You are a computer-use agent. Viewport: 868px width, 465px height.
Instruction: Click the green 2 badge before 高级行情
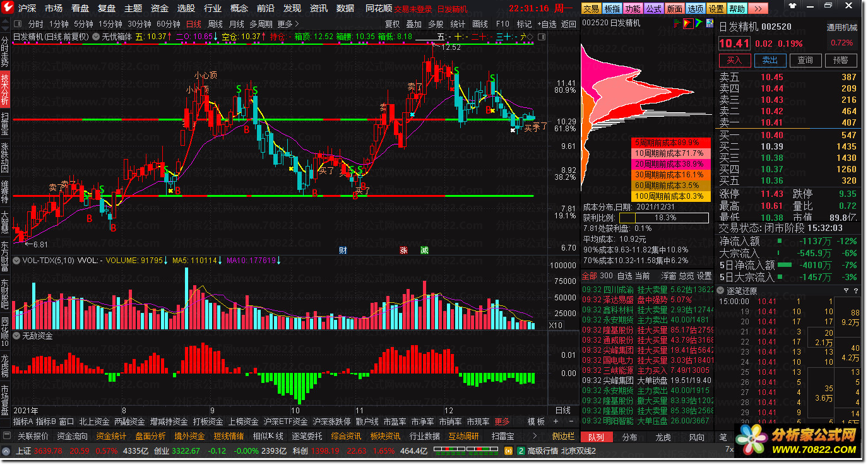click(521, 451)
